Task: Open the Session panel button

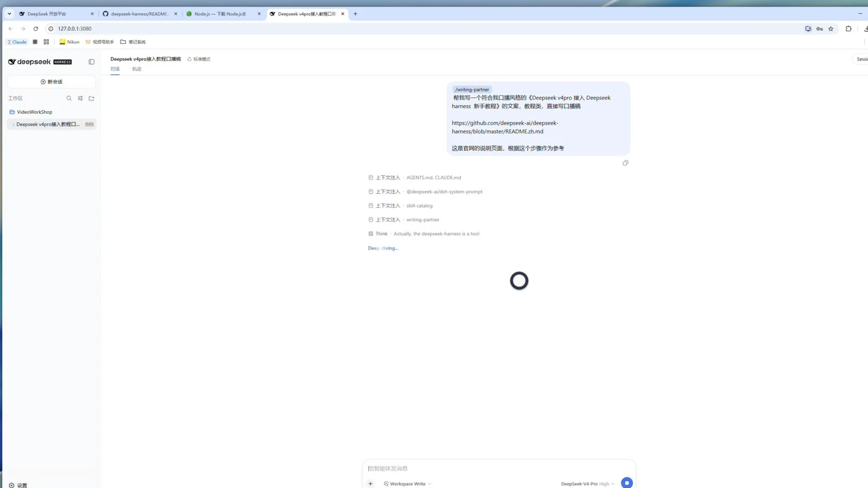Action: (x=861, y=59)
